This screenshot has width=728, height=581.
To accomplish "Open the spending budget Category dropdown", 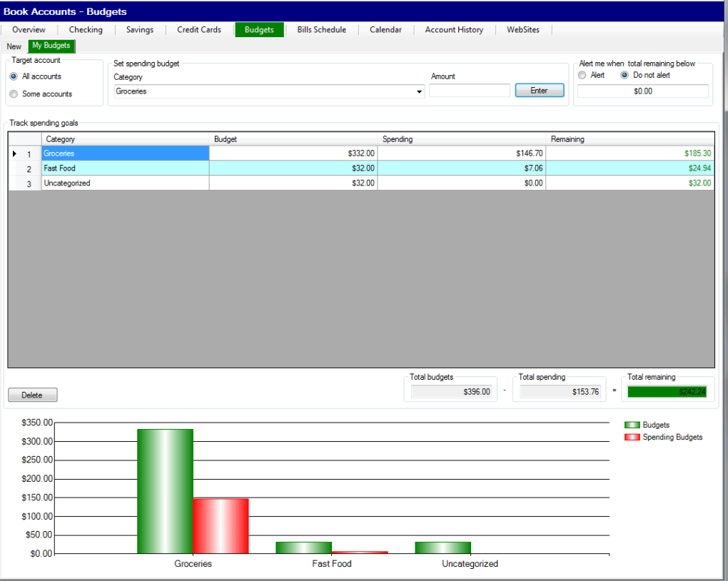I will tap(418, 91).
